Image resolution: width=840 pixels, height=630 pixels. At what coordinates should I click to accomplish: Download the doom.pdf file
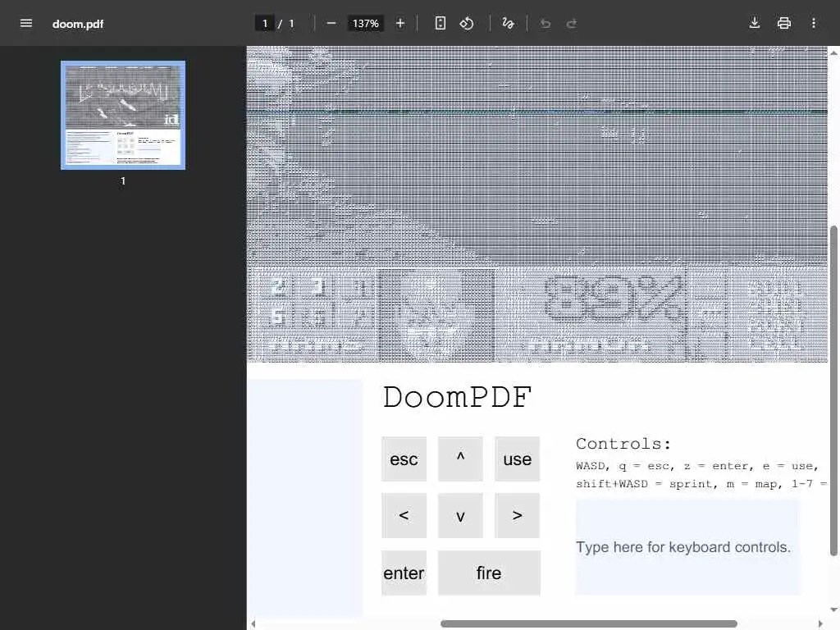click(x=755, y=22)
